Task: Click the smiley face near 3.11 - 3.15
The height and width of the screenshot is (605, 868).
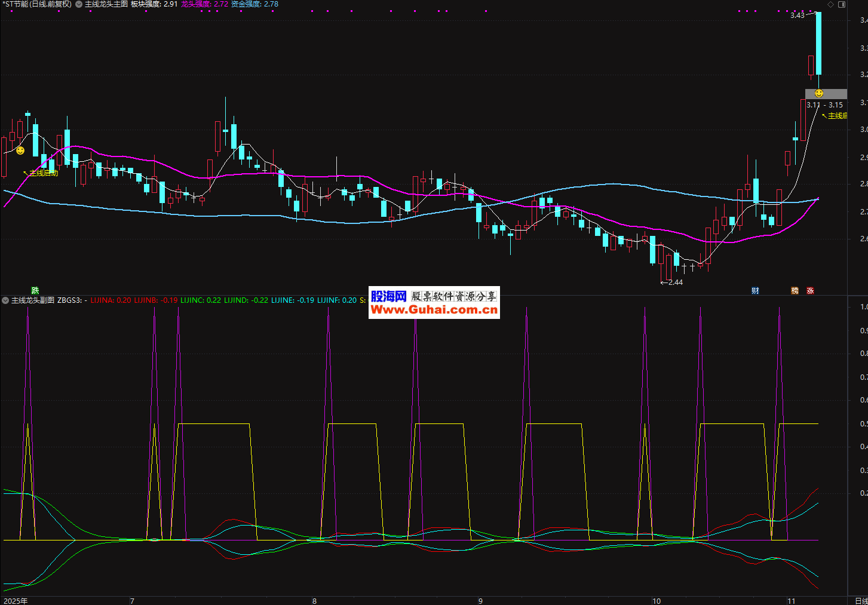Action: tap(819, 93)
